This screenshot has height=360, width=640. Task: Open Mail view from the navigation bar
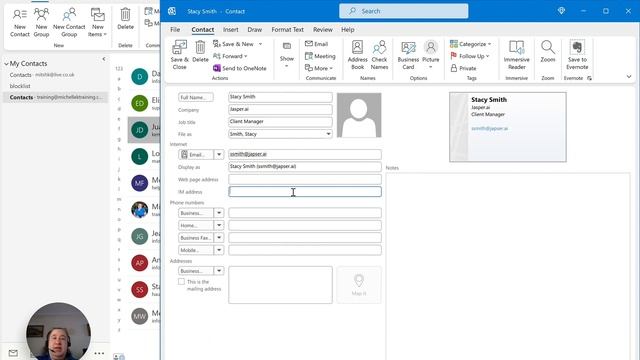[x=13, y=353]
